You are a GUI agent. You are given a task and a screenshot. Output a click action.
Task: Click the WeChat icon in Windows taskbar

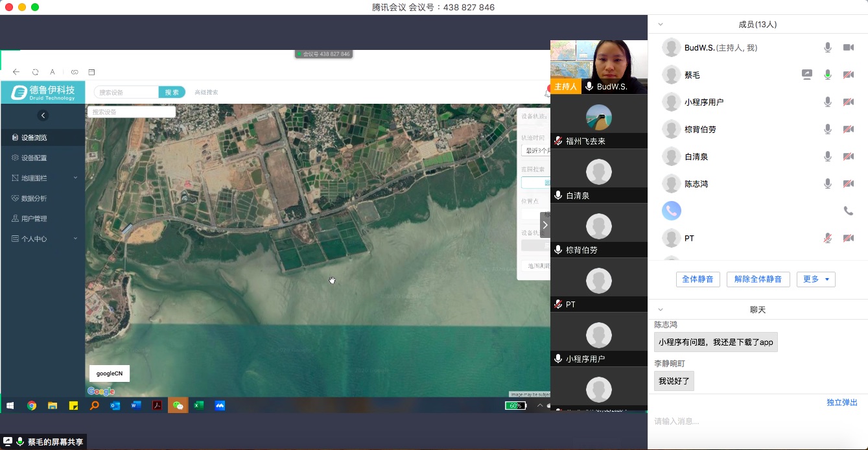[x=178, y=405]
